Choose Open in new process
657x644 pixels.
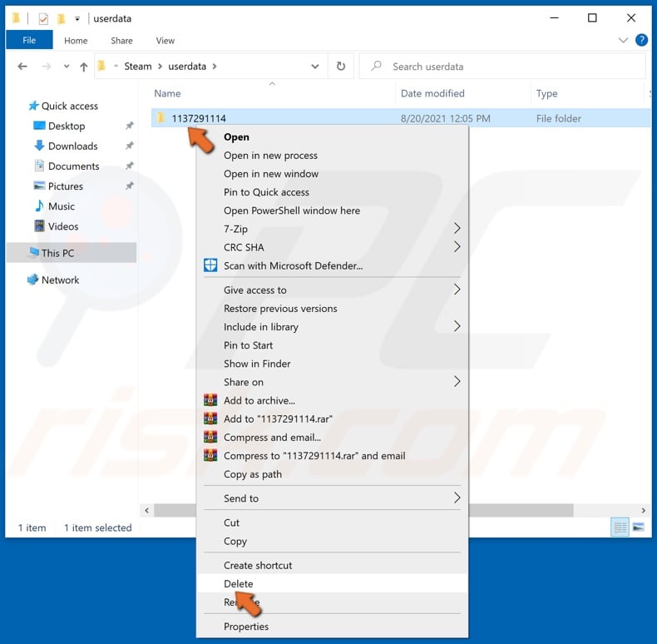[332, 156]
